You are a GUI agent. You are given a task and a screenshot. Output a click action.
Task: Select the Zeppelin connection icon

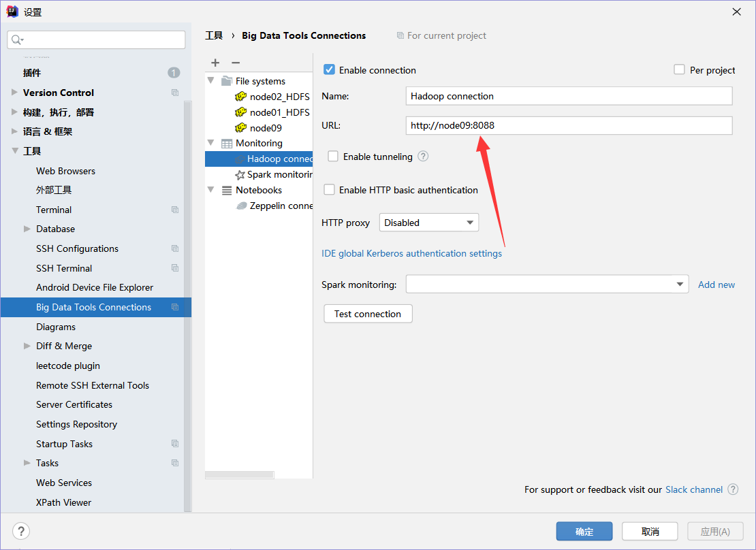point(241,206)
